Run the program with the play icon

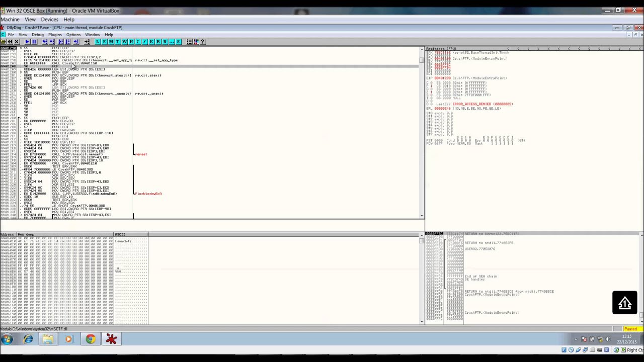coord(28,42)
